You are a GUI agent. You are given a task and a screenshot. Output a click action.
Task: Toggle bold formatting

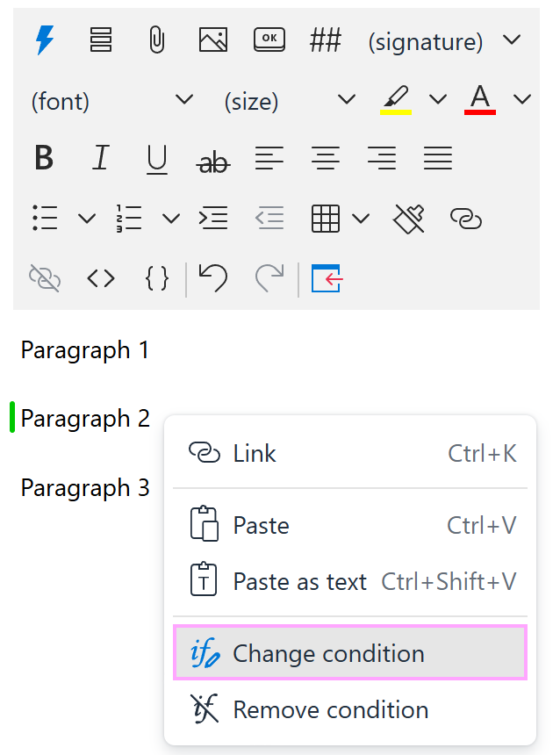point(44,159)
